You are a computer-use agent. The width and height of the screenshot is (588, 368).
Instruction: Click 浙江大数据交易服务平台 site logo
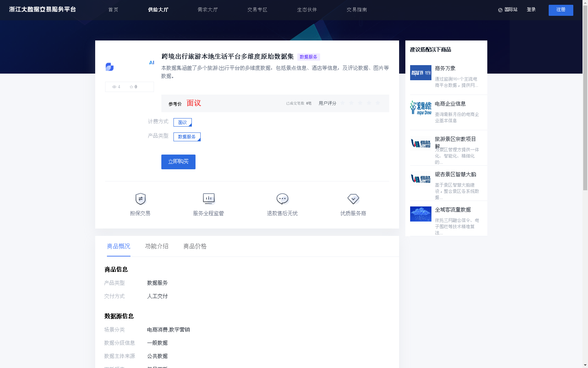pos(43,10)
